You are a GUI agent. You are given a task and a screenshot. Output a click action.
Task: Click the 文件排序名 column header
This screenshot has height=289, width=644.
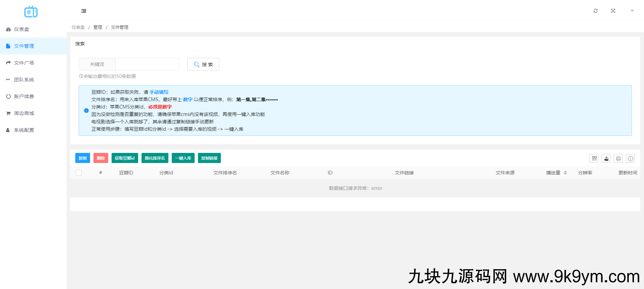225,173
